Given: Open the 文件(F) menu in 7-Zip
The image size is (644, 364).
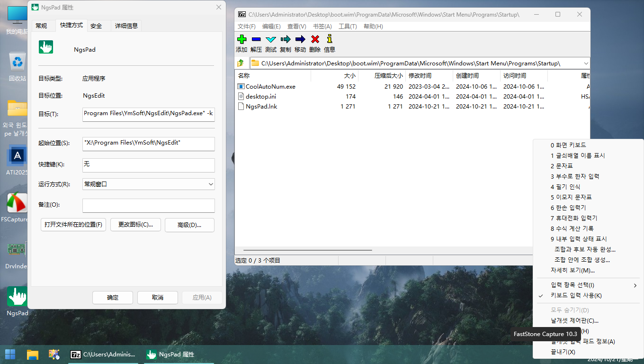Looking at the screenshot, I should point(247,27).
